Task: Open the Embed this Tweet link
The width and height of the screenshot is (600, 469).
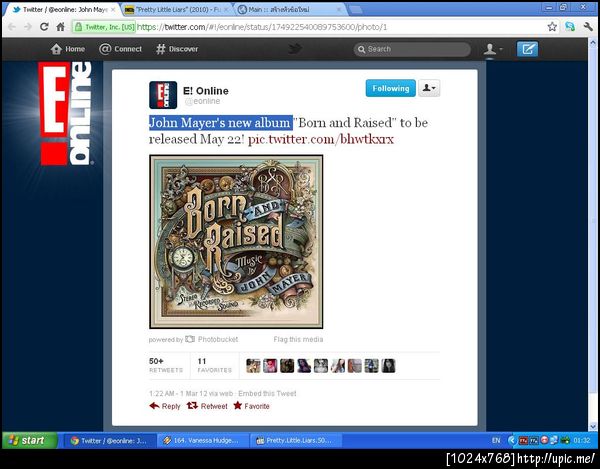Action: tap(267, 393)
